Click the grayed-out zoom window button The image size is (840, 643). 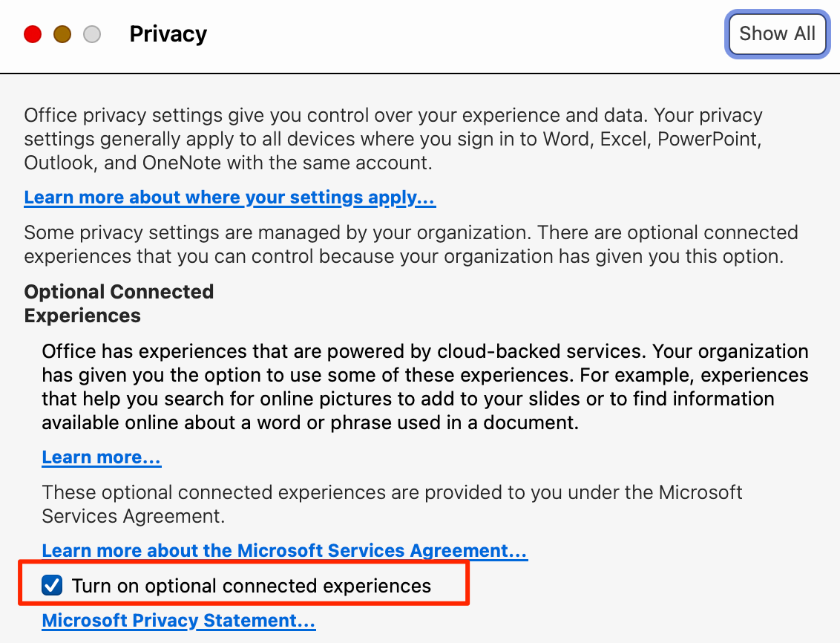coord(92,34)
